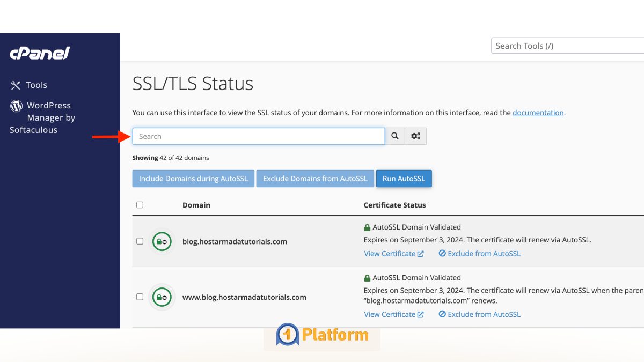Screen dimensions: 644x362
Task: Check the www.blog.hostarmadatutorials.com row checkbox
Action: [140, 297]
